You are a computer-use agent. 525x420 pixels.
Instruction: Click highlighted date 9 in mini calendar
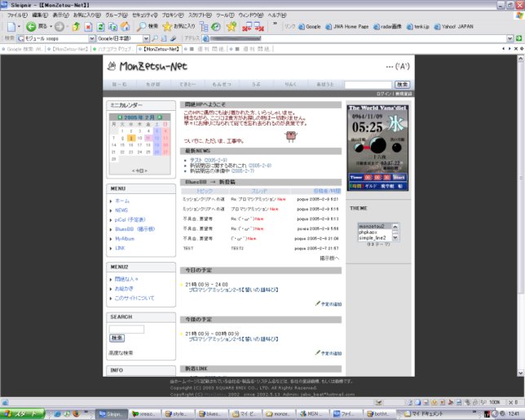(x=131, y=138)
